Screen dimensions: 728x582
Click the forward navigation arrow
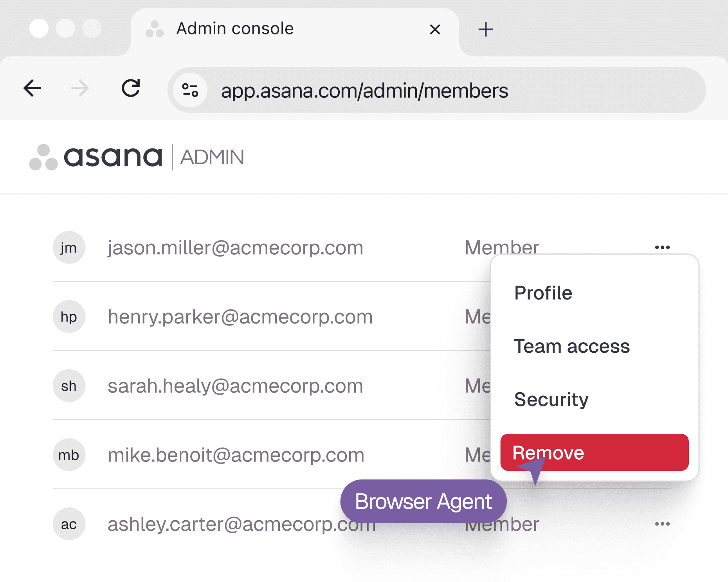pyautogui.click(x=80, y=89)
